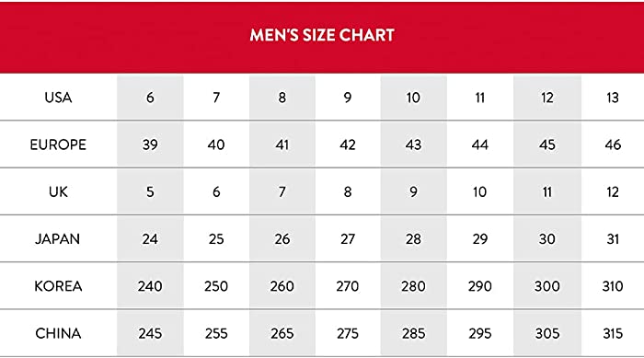Click USA size 6 cell
The height and width of the screenshot is (358, 644).
click(x=150, y=98)
